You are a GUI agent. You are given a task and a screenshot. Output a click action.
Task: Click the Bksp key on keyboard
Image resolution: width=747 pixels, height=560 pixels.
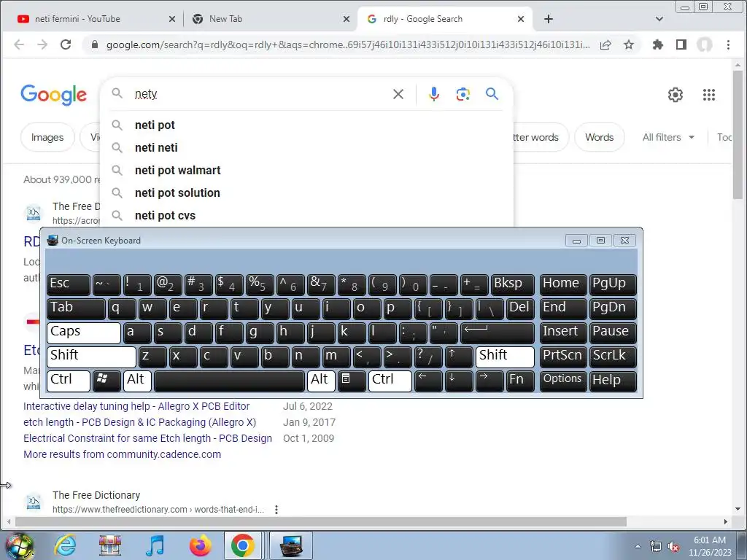(513, 285)
